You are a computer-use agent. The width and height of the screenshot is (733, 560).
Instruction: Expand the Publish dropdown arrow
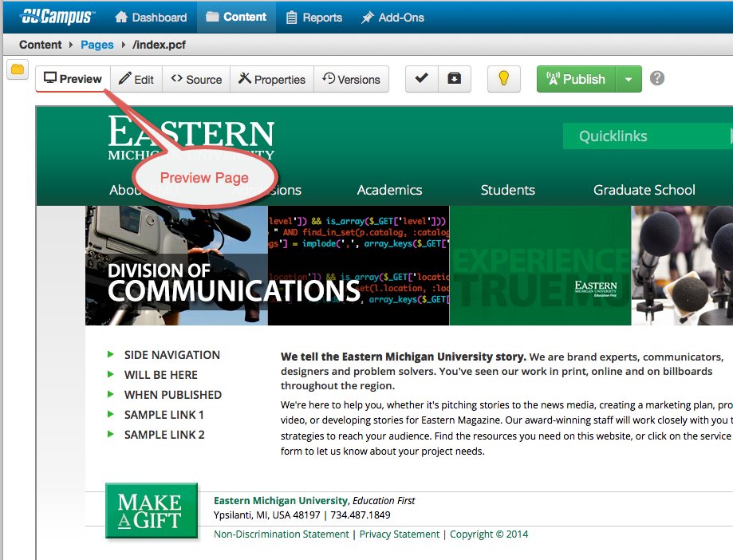click(629, 78)
